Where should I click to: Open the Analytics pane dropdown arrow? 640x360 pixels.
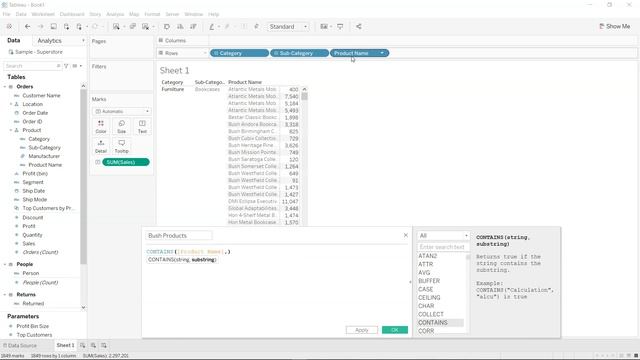(83, 40)
